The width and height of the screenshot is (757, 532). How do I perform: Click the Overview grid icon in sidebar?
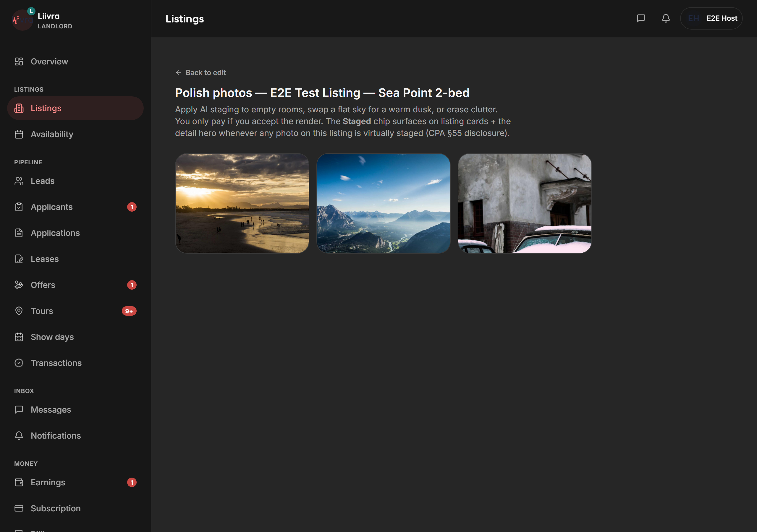(19, 61)
